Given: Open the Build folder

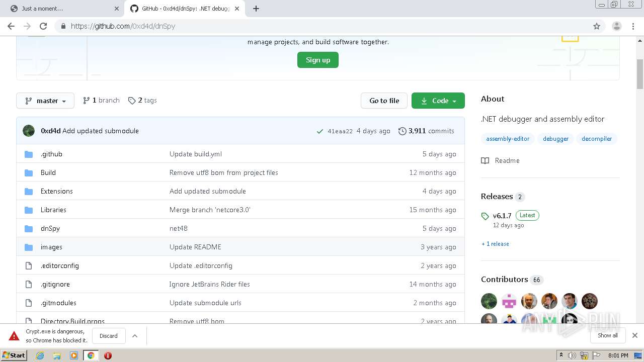Looking at the screenshot, I should point(48,172).
